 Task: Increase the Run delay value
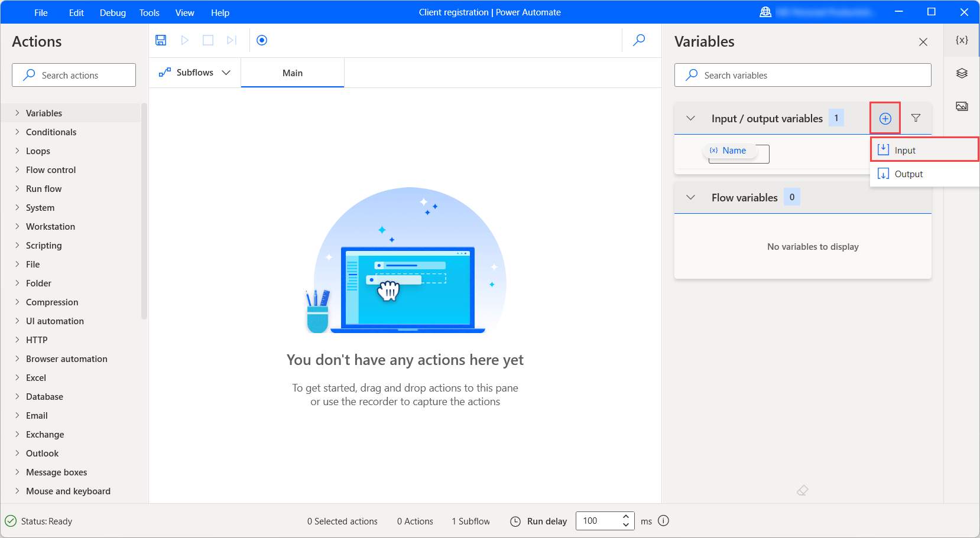tap(625, 517)
